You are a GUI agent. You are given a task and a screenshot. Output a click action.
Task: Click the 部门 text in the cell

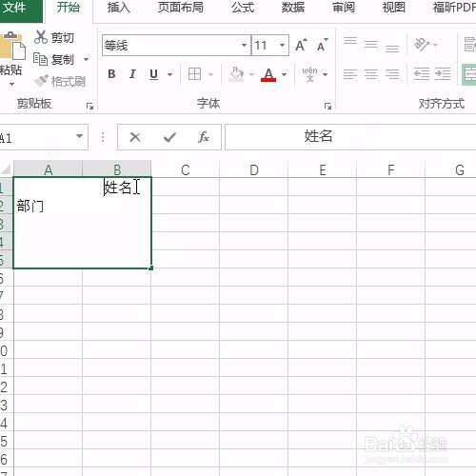30,206
